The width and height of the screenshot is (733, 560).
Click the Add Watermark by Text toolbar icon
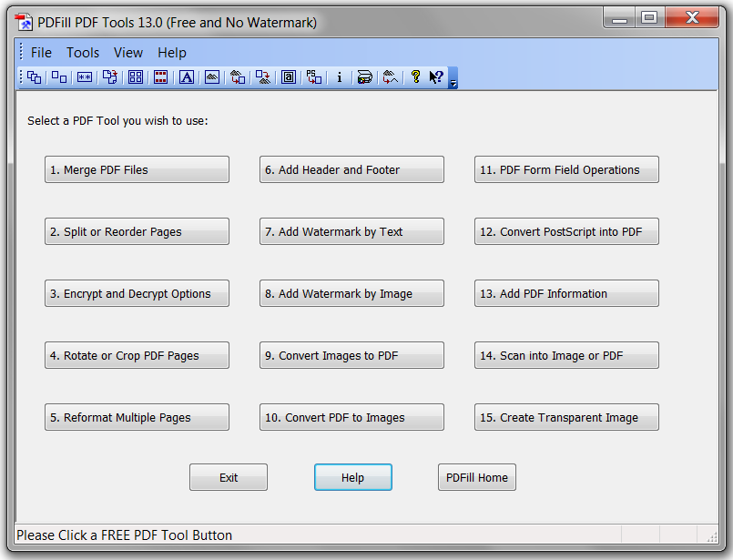pos(187,77)
